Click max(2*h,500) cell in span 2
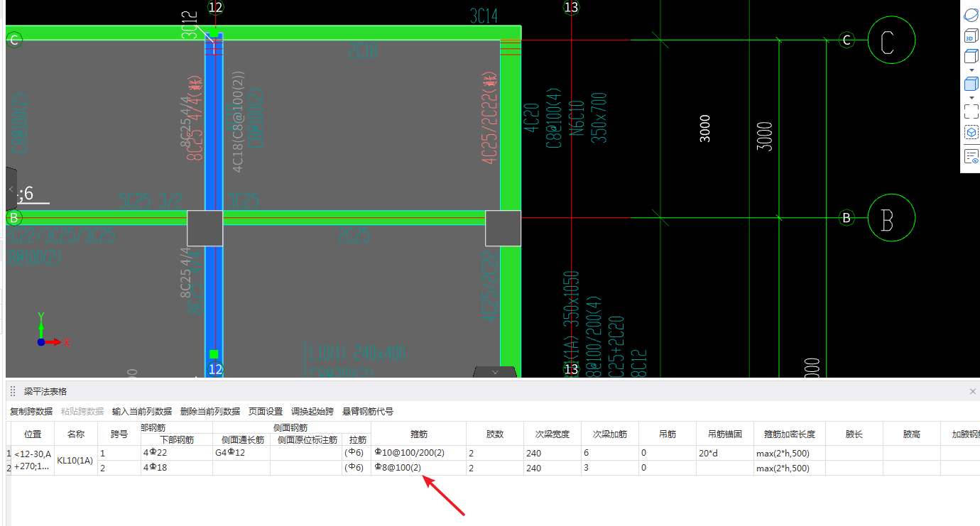This screenshot has width=980, height=526. [790, 468]
